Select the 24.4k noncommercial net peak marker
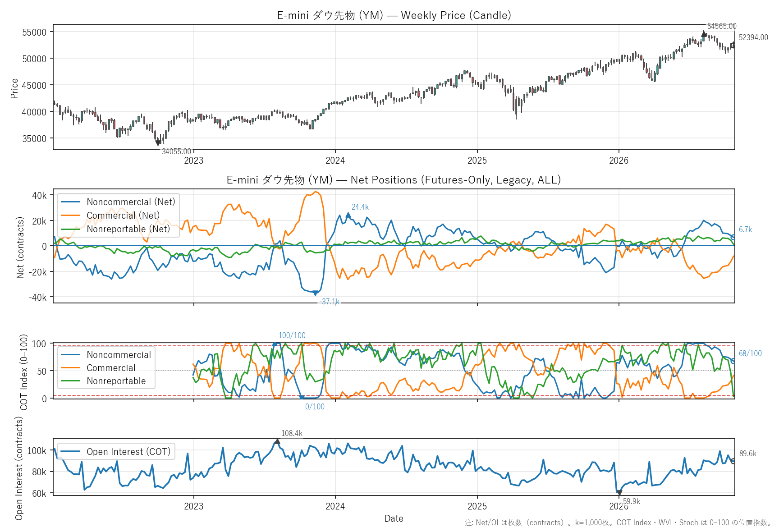The width and height of the screenshot is (779, 532). tap(348, 215)
